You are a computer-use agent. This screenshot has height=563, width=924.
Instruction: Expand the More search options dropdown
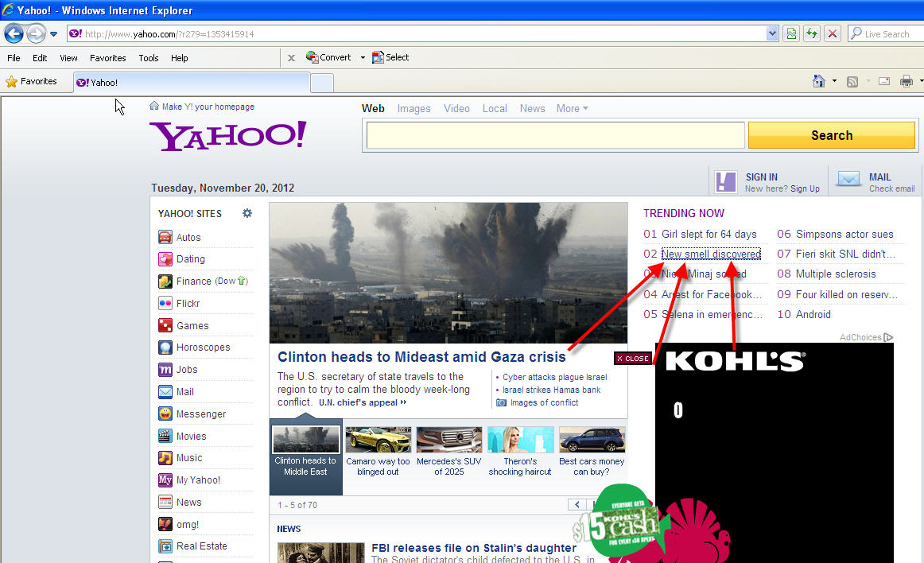[x=573, y=108]
